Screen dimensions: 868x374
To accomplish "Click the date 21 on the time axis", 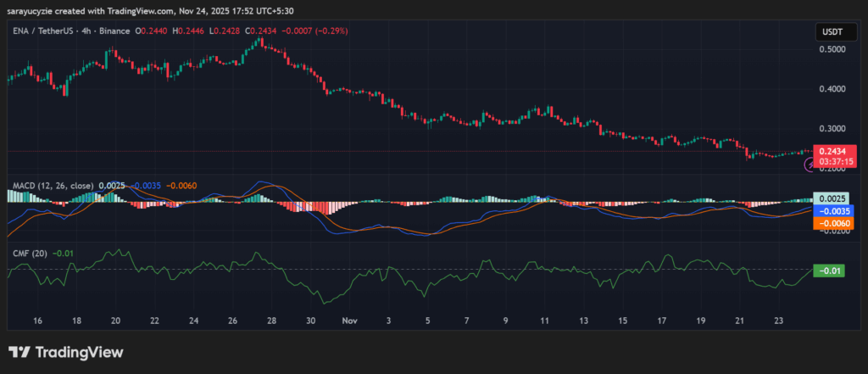I will coord(739,321).
